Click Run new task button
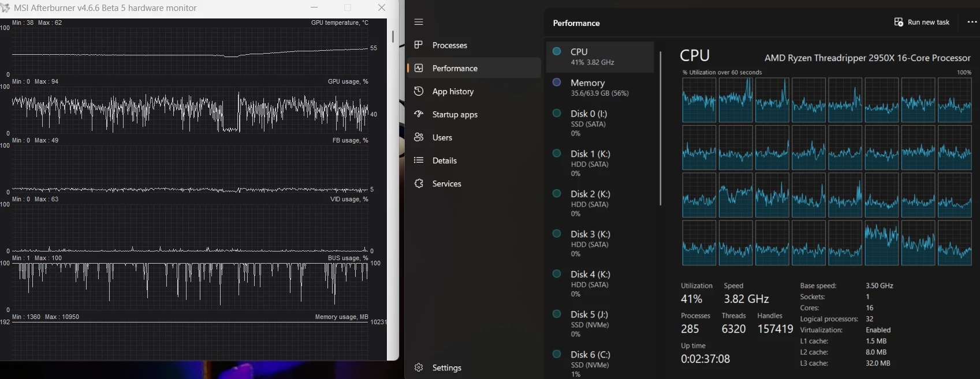This screenshot has height=379, width=980. (922, 22)
